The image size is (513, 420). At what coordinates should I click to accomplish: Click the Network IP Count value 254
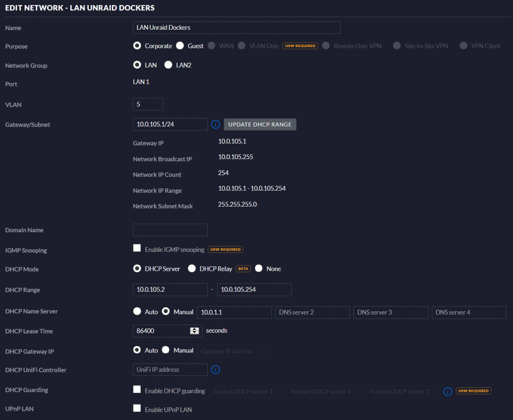pyautogui.click(x=224, y=173)
